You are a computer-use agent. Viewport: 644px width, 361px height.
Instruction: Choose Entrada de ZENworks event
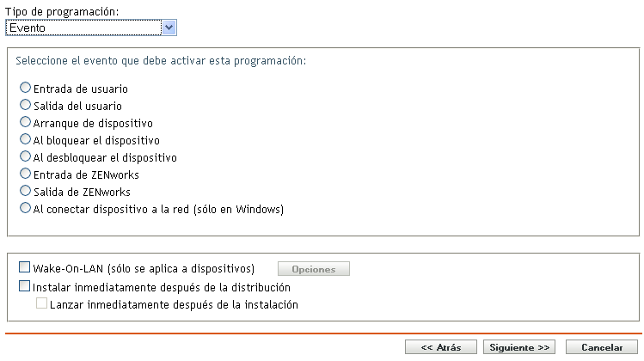pos(26,174)
